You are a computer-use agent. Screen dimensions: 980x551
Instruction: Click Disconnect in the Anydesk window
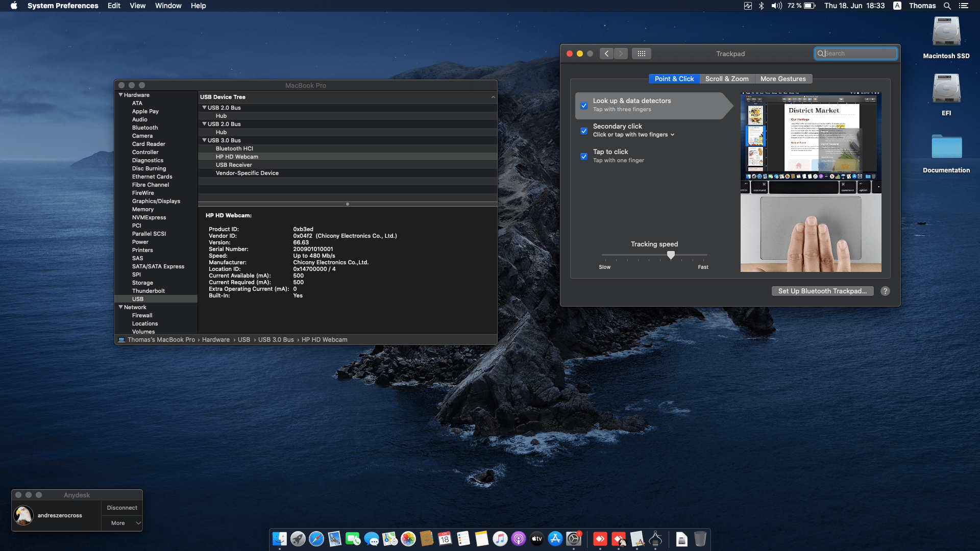coord(122,508)
